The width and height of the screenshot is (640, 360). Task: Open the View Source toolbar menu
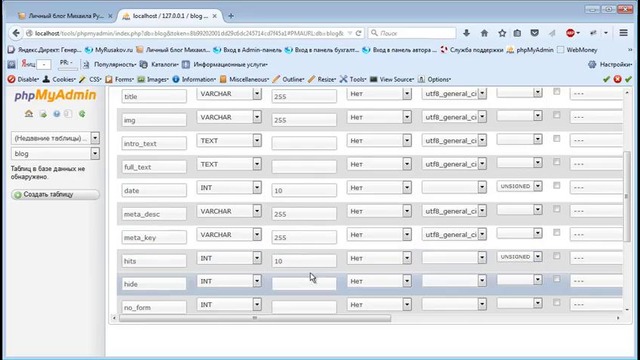[x=392, y=79]
